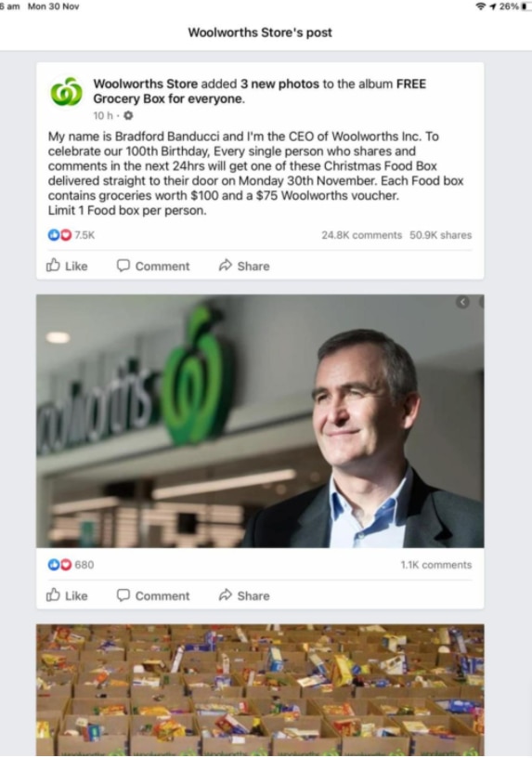532x758 pixels.
Task: Open the Woolworths Store profile logo
Action: pos(66,92)
